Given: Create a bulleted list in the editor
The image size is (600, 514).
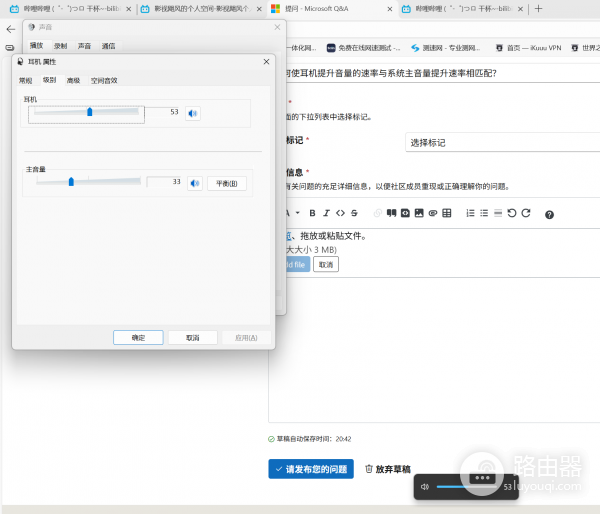Looking at the screenshot, I should point(484,213).
